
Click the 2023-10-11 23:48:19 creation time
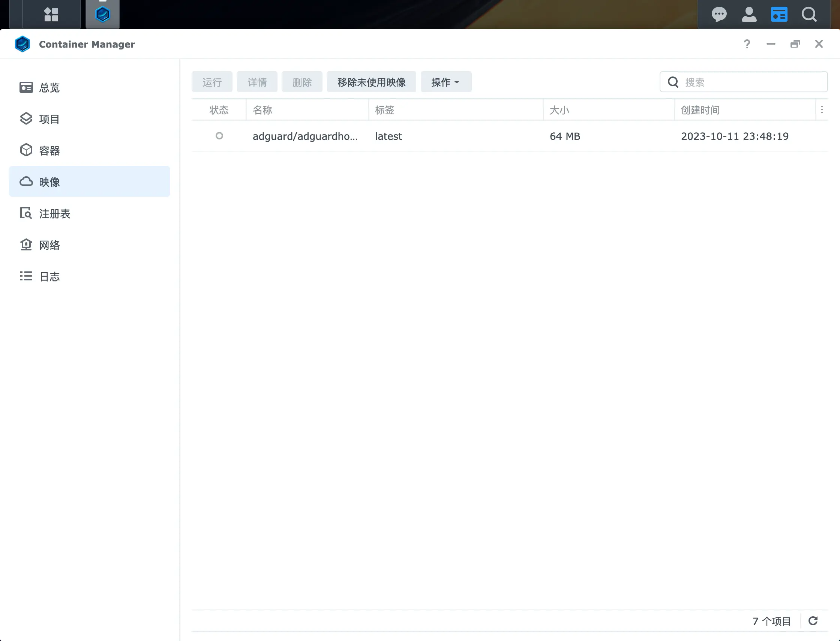click(735, 136)
